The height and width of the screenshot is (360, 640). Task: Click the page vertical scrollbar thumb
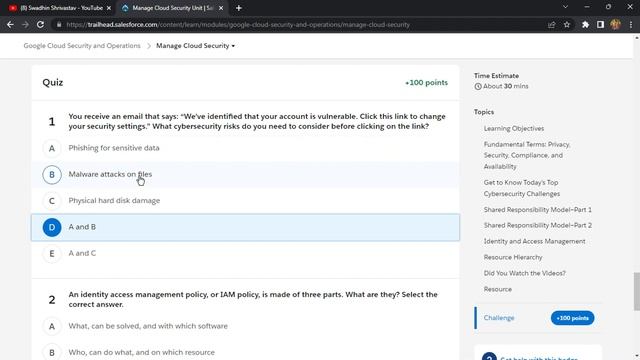(636, 292)
